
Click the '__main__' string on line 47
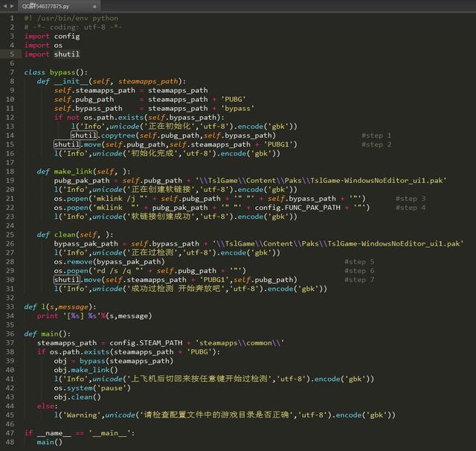pyautogui.click(x=109, y=433)
